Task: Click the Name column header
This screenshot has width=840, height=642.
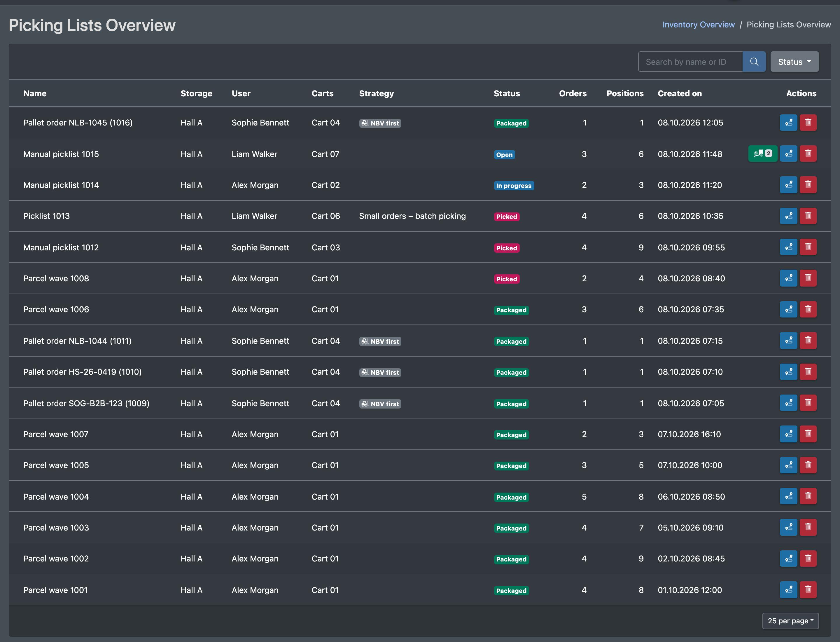Action: tap(35, 93)
